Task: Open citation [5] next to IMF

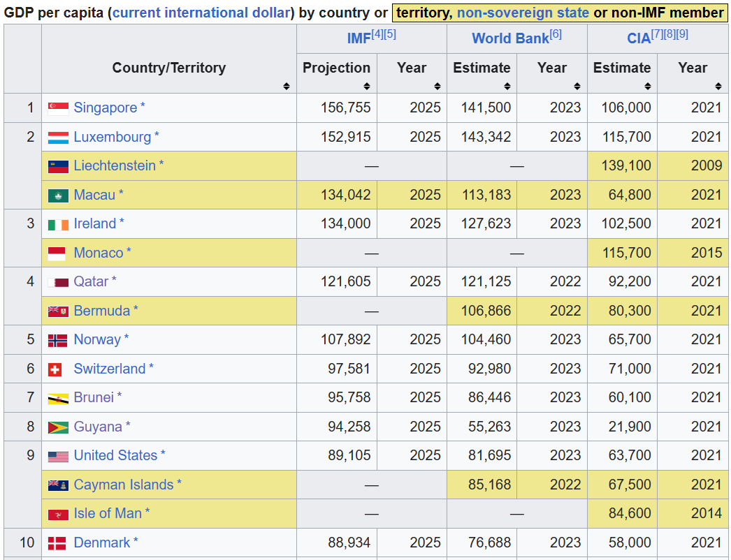Action: point(390,34)
